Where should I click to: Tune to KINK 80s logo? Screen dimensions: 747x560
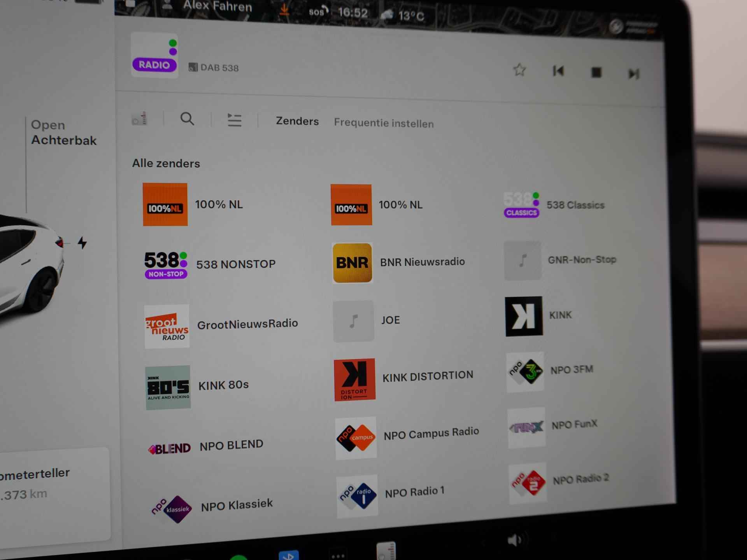point(168,387)
